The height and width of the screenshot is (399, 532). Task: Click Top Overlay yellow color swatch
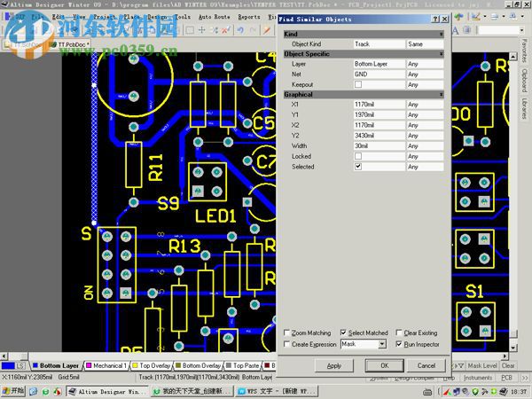(135, 365)
